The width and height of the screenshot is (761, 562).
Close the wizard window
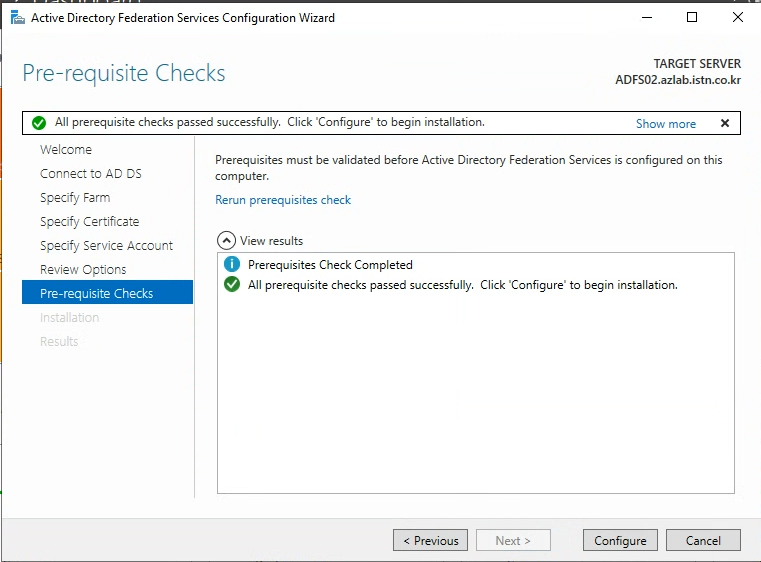point(738,17)
